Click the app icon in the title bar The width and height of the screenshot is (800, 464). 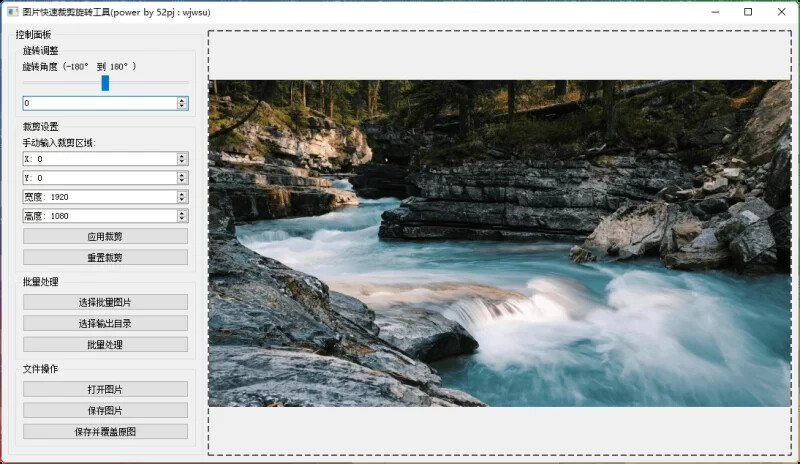click(11, 12)
